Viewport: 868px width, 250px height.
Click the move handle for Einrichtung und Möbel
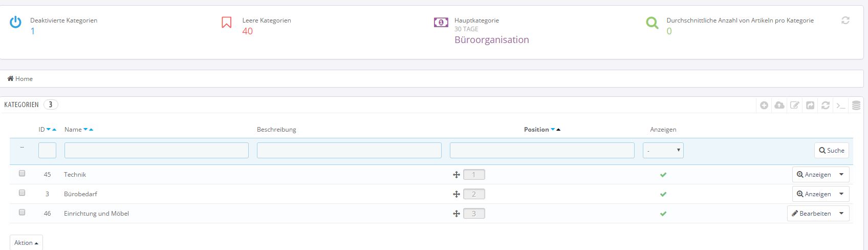pyautogui.click(x=457, y=214)
